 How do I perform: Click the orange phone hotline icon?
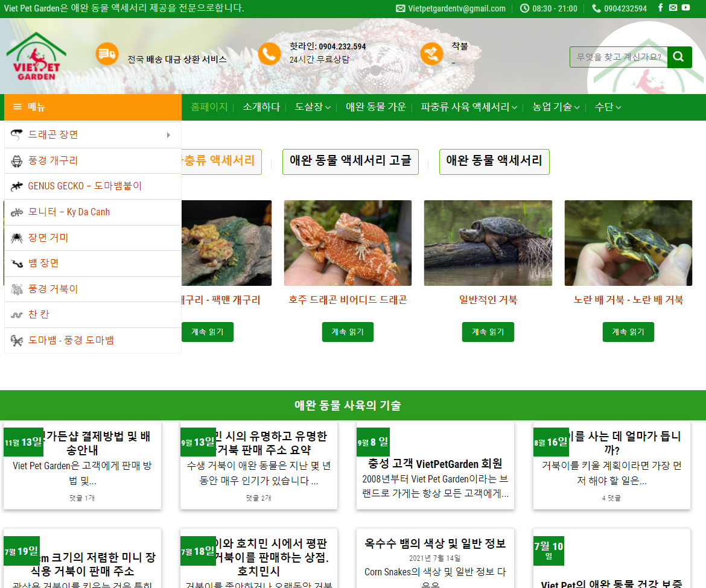pos(269,54)
